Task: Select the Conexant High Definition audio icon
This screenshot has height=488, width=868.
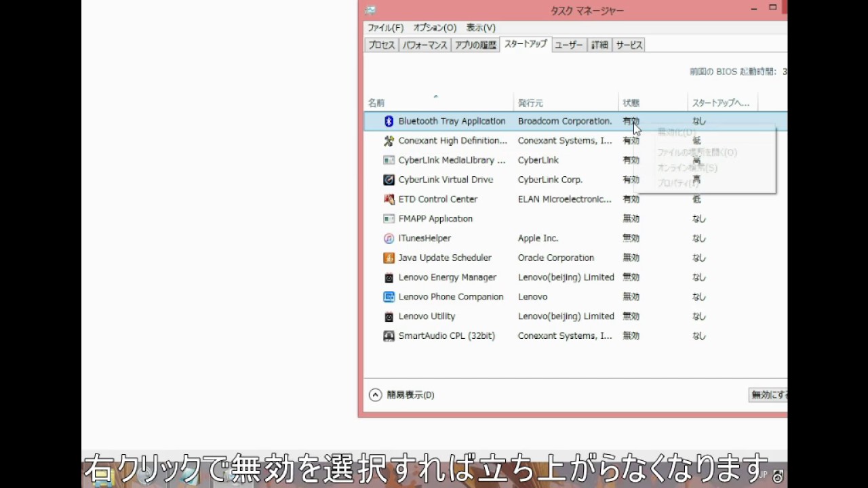Action: click(x=389, y=141)
